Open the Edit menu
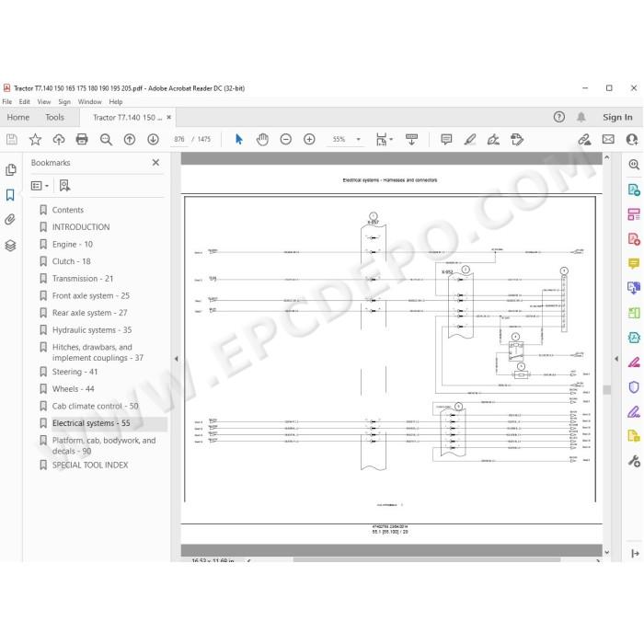Viewport: 644px width, 644px height. [x=24, y=101]
